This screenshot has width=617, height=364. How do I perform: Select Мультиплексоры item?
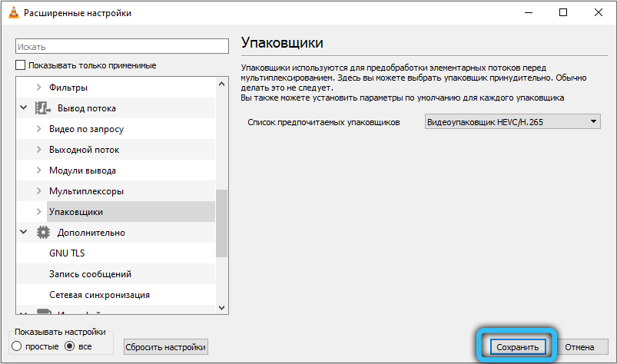[86, 191]
